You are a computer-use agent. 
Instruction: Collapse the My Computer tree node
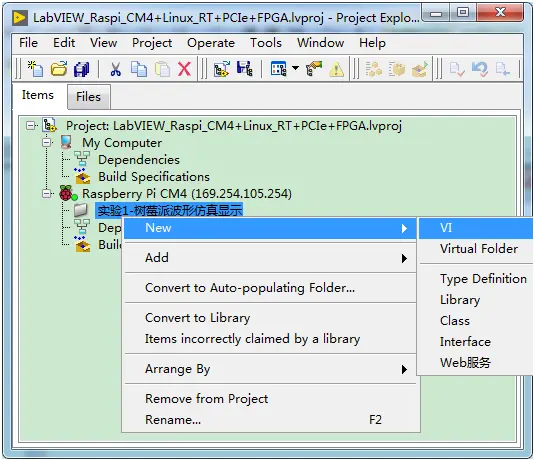[x=47, y=143]
